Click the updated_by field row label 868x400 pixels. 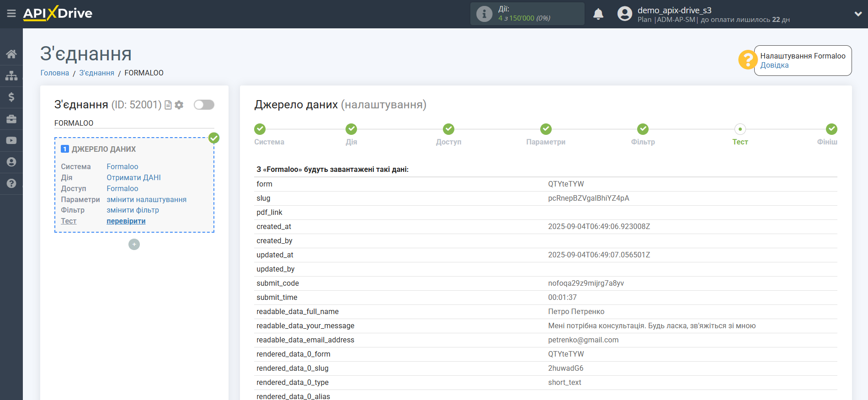pyautogui.click(x=275, y=269)
